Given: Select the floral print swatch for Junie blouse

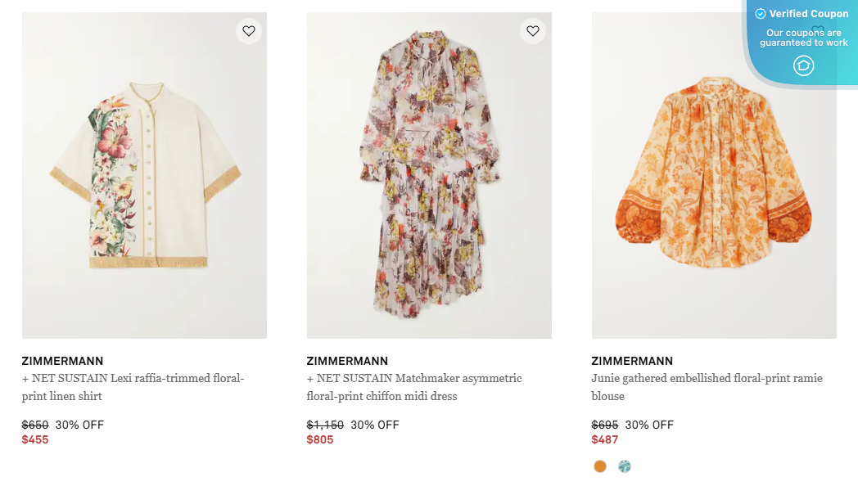Looking at the screenshot, I should coord(624,466).
